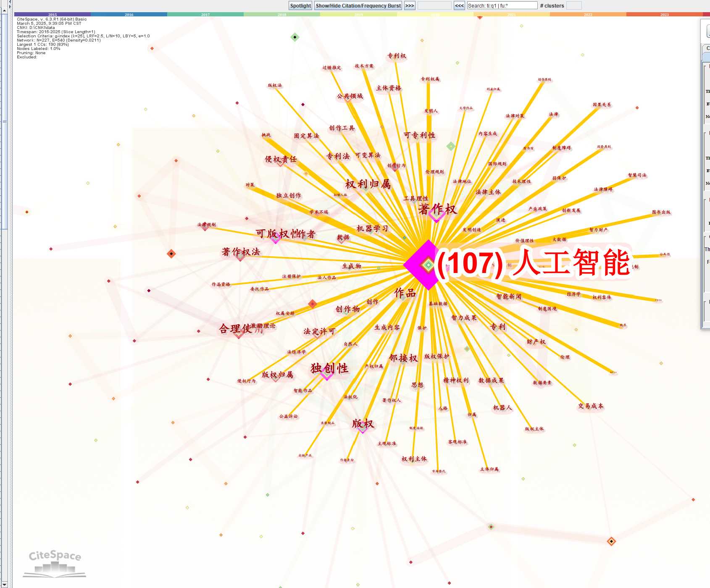Click the 权利归属 keyword label
The width and height of the screenshot is (710, 588).
click(368, 184)
